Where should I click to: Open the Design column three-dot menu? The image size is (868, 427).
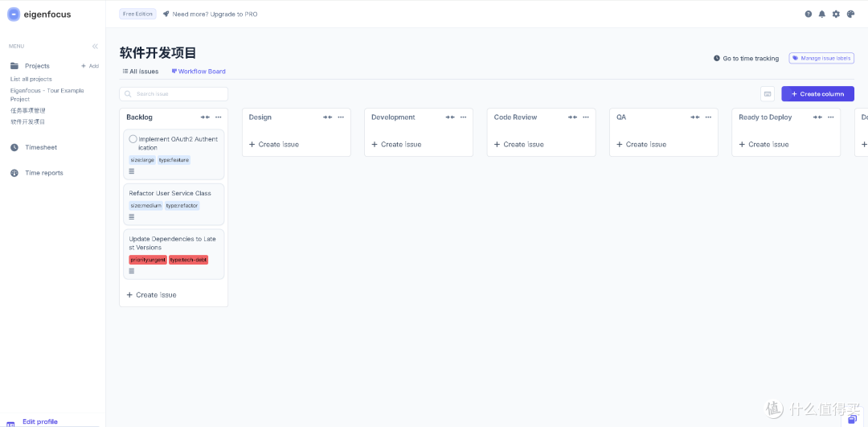(x=341, y=117)
